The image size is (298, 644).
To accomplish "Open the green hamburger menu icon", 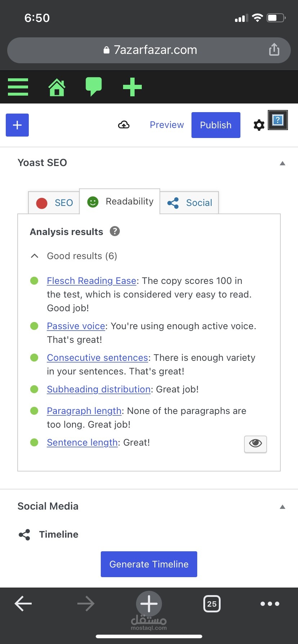I will (18, 87).
